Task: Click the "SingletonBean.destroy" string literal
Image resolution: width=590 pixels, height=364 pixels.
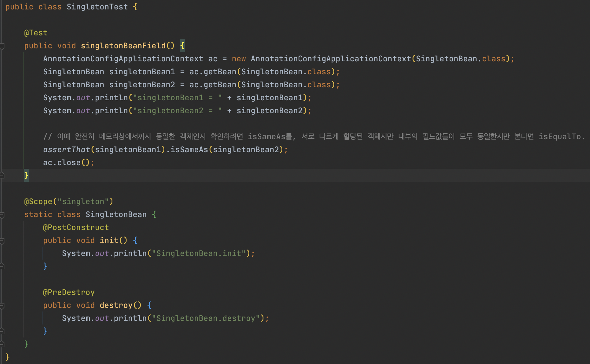Action: [206, 318]
